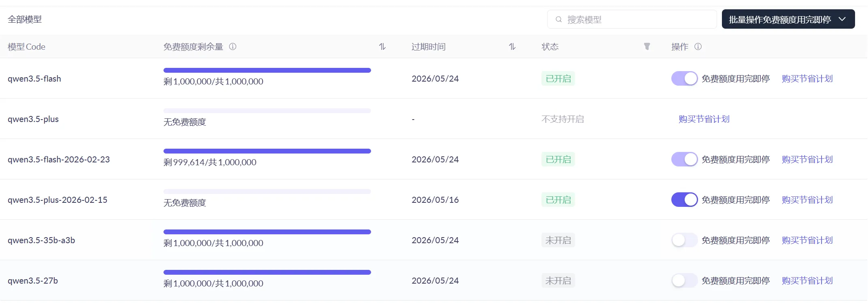Disable qwen3.5-plus-2026-02-15 quota stop switch

(x=684, y=200)
